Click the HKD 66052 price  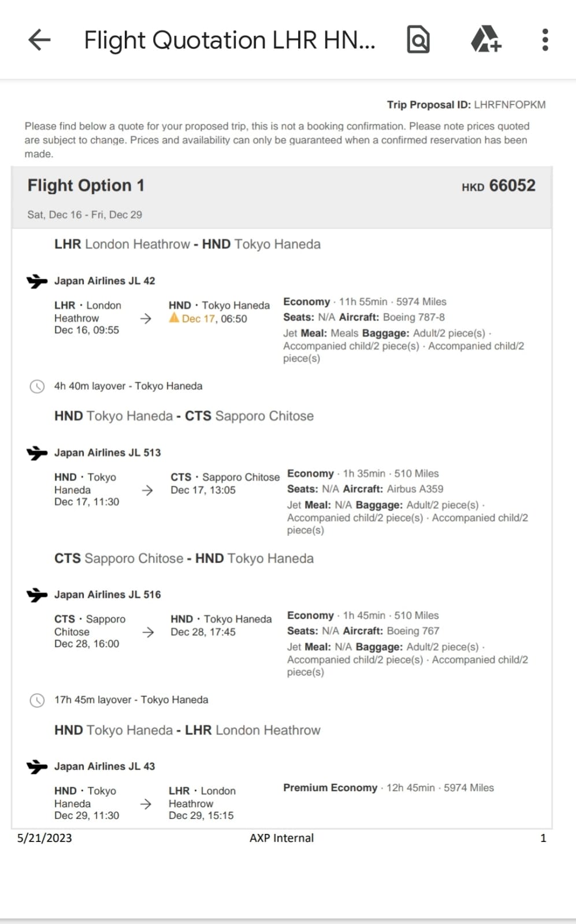pyautogui.click(x=499, y=185)
